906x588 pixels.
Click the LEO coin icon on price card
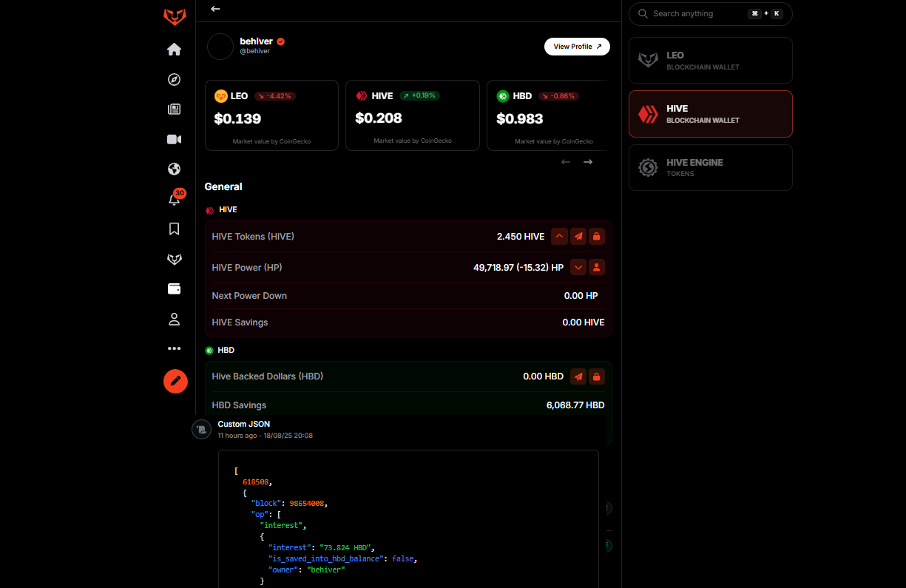(x=221, y=96)
